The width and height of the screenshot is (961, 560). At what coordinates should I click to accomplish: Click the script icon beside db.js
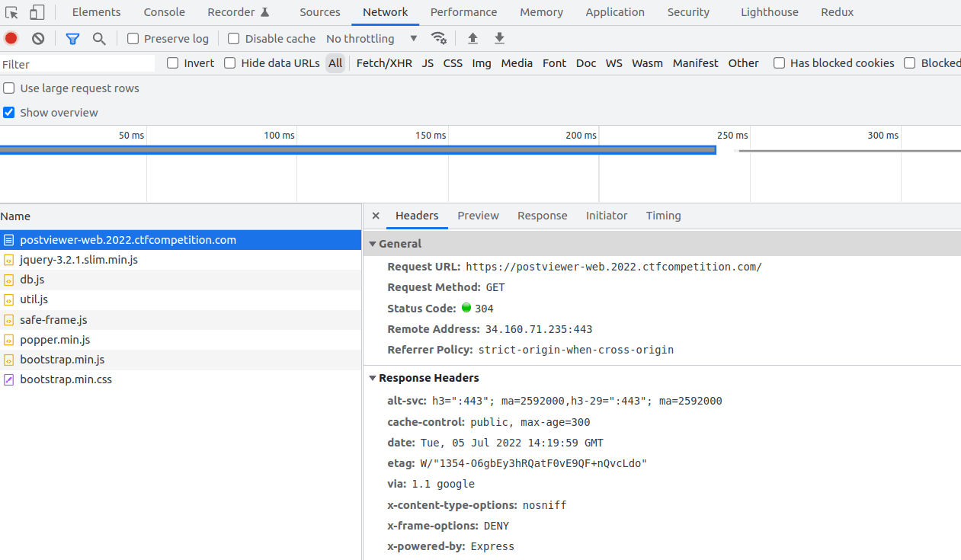[9, 280]
